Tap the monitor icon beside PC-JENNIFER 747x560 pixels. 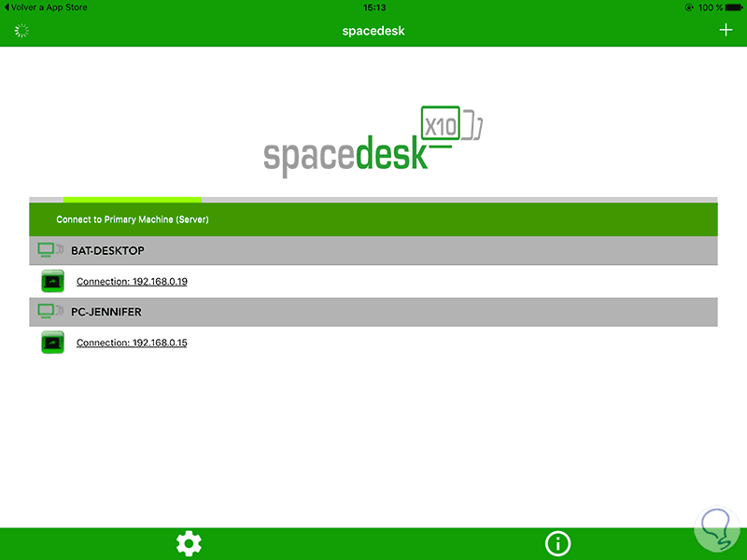[x=50, y=312]
